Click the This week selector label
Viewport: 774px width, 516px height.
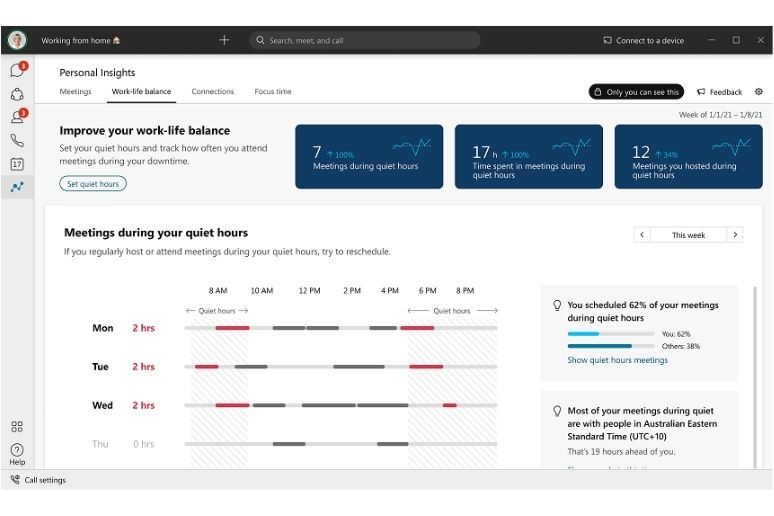coord(689,235)
